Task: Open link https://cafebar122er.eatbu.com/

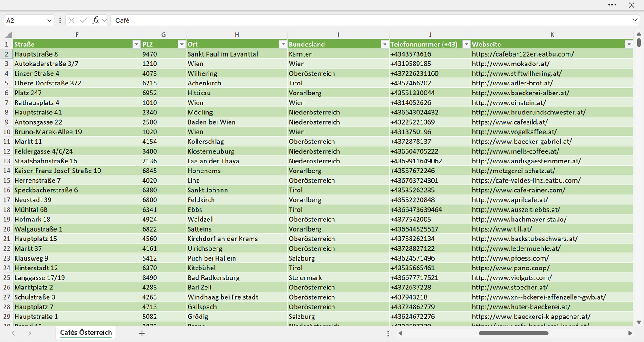Action: 523,54
